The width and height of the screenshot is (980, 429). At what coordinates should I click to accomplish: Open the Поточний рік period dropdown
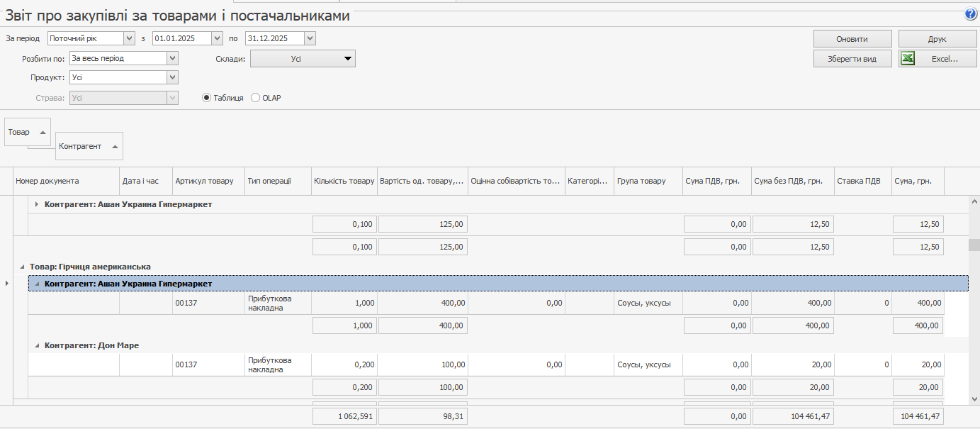[x=128, y=38]
